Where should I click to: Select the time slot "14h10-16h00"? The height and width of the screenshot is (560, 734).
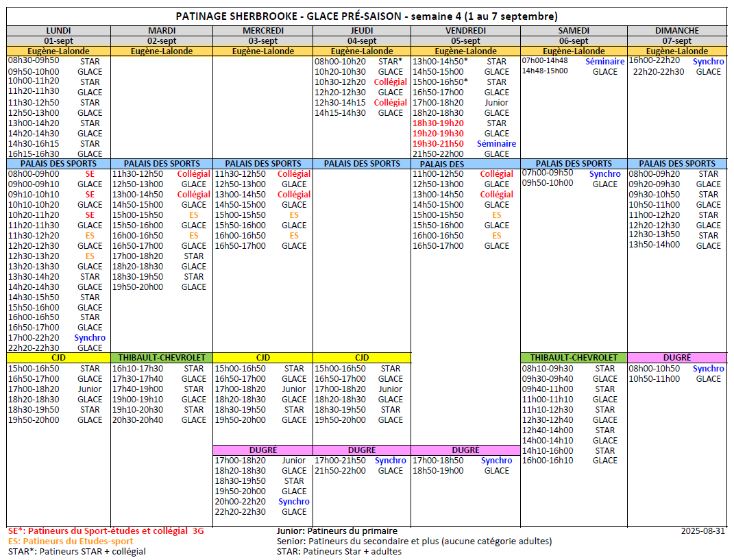pos(548,451)
